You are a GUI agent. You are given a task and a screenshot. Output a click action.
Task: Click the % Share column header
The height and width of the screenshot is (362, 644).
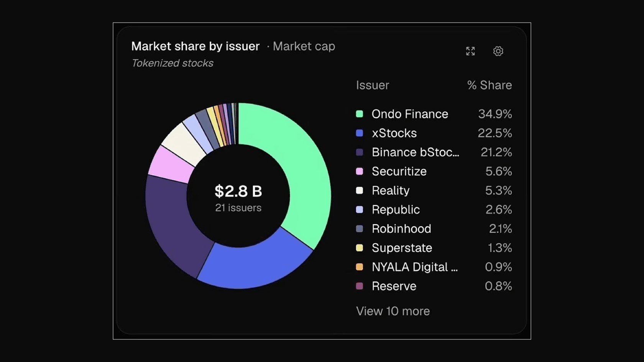[490, 85]
